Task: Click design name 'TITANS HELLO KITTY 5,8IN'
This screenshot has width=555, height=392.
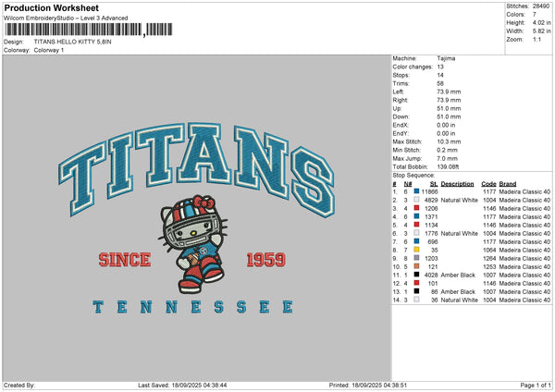Action: pos(72,42)
